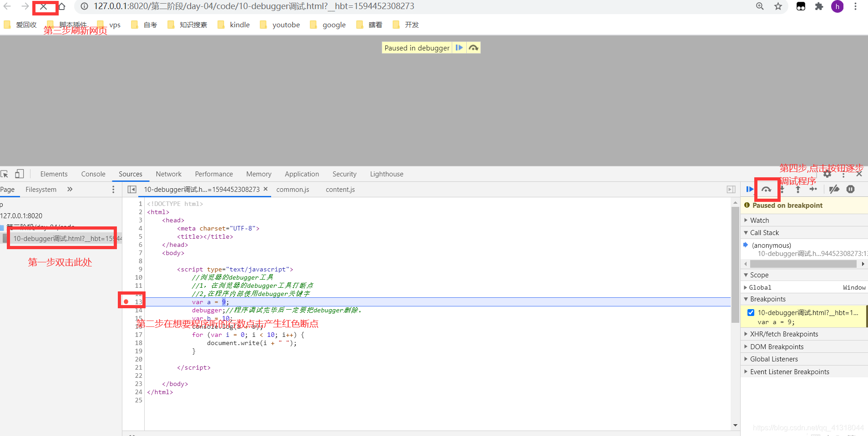Remove red breakpoint on line 13
This screenshot has width=868, height=436.
126,302
